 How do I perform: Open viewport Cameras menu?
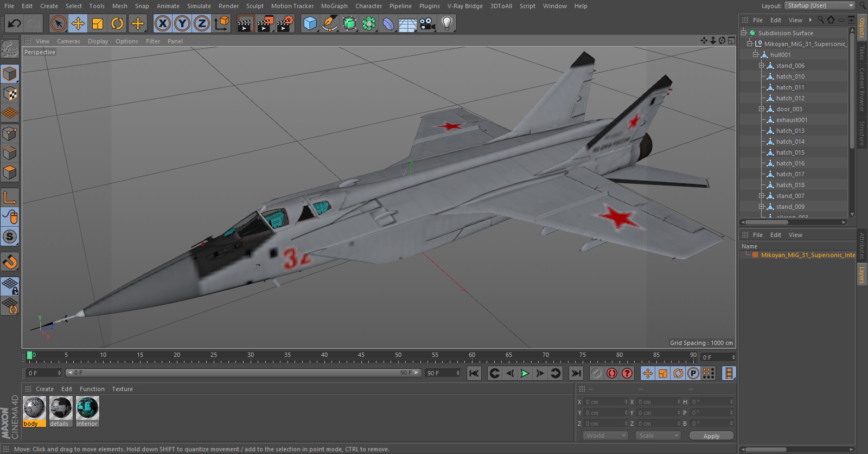(x=68, y=41)
